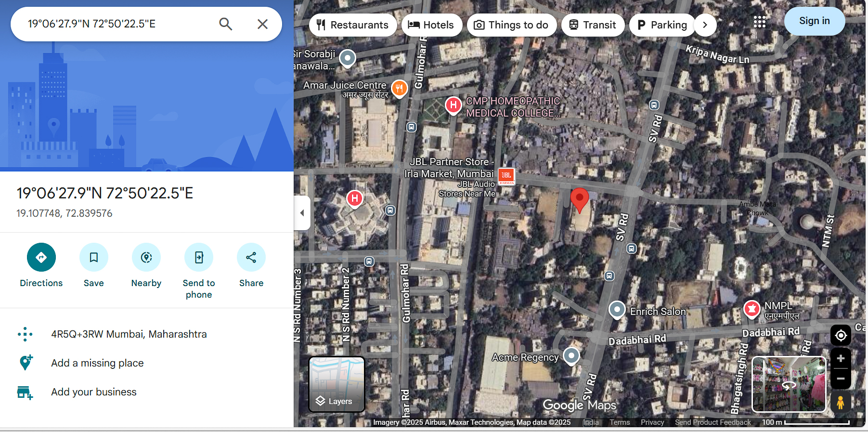Open the Google apps grid
868x432 pixels.
click(x=760, y=22)
